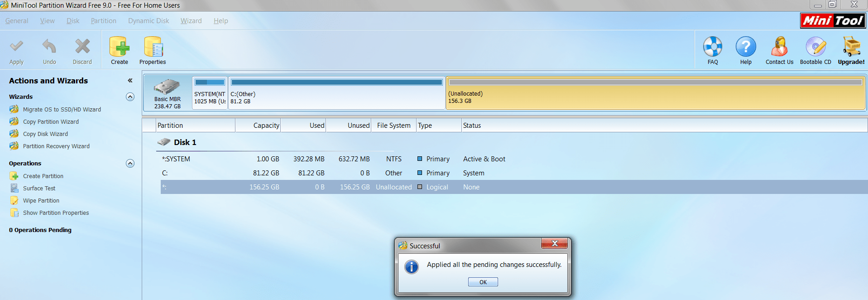The width and height of the screenshot is (868, 300).
Task: Click the Active & Boot status text
Action: 484,159
